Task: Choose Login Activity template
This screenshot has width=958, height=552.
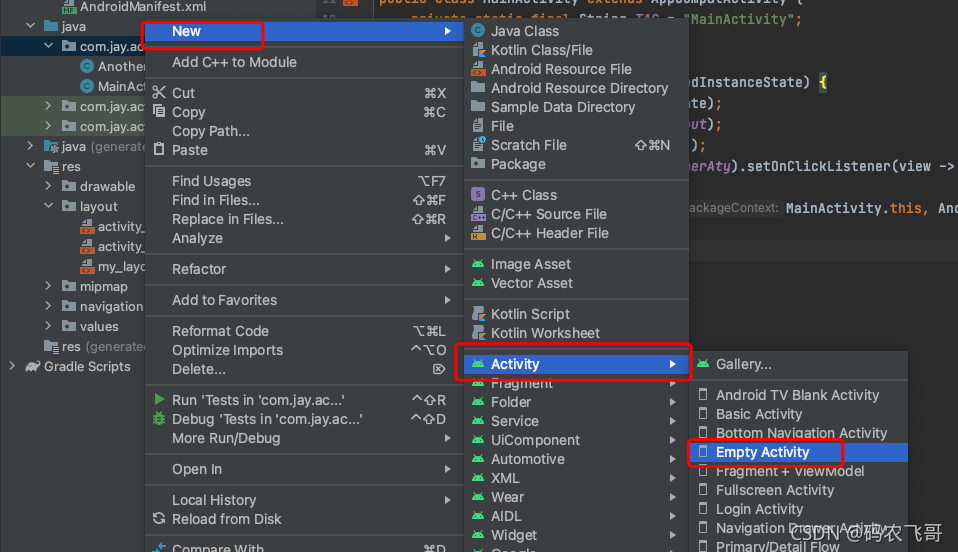Action: 759,509
